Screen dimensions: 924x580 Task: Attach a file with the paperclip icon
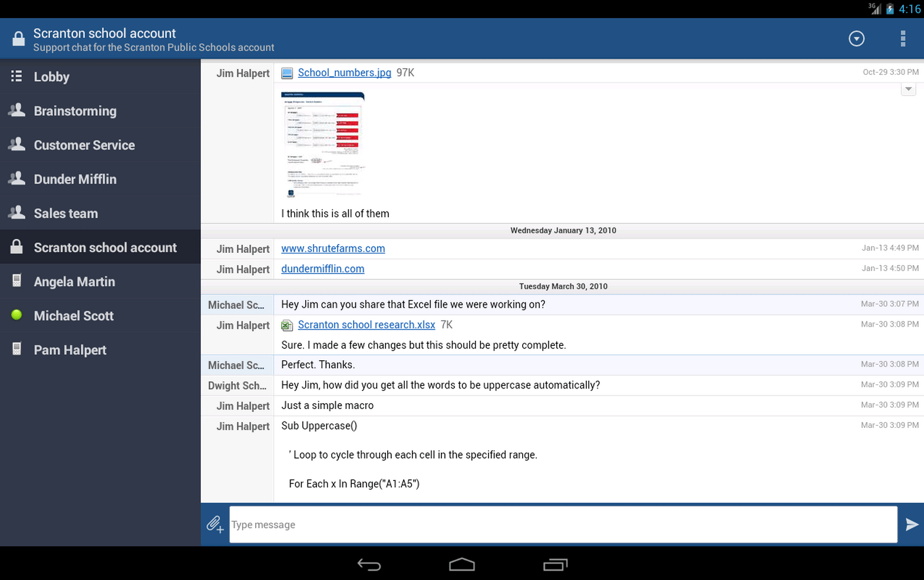(215, 525)
